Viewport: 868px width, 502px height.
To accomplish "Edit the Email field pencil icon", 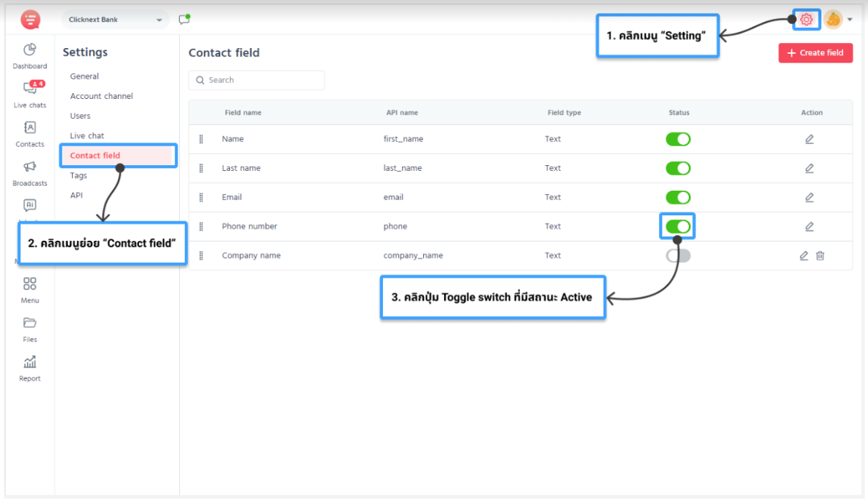I will pos(809,197).
